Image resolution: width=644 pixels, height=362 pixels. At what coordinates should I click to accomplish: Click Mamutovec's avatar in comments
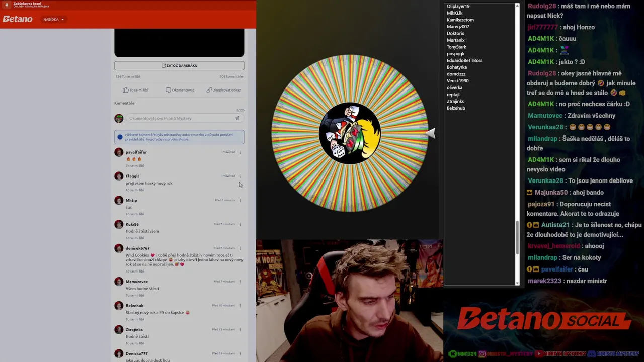(x=119, y=282)
